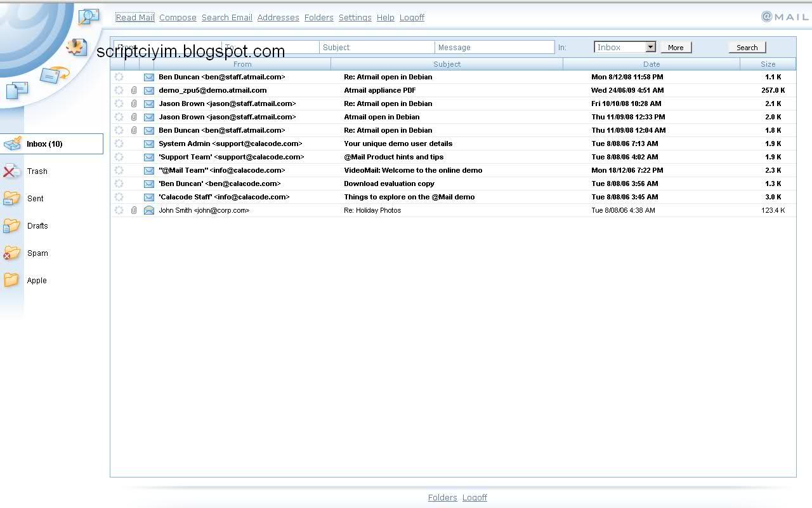Open the Drafts folder icon
The height and width of the screenshot is (508, 812).
11,226
